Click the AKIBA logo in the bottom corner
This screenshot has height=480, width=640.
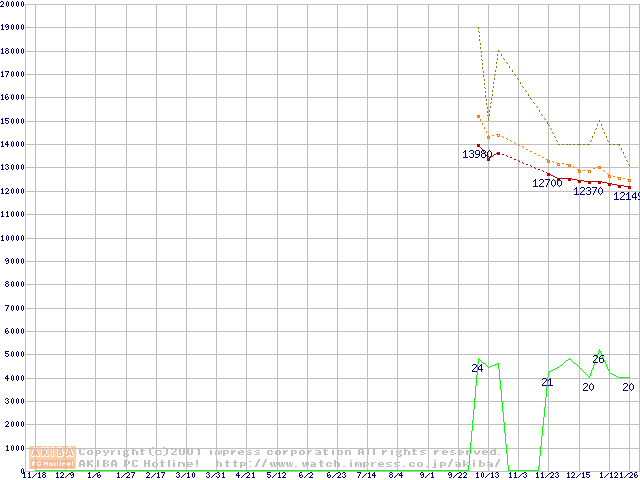53,457
